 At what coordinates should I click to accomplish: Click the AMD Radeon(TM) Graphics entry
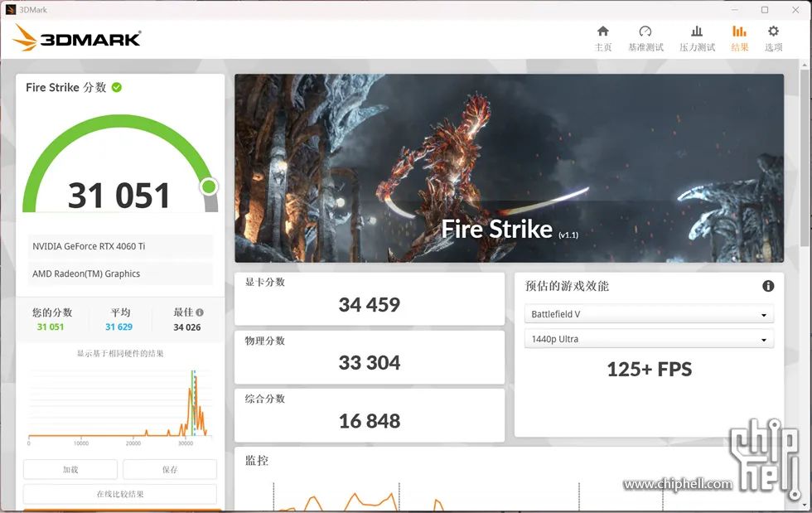tap(120, 273)
